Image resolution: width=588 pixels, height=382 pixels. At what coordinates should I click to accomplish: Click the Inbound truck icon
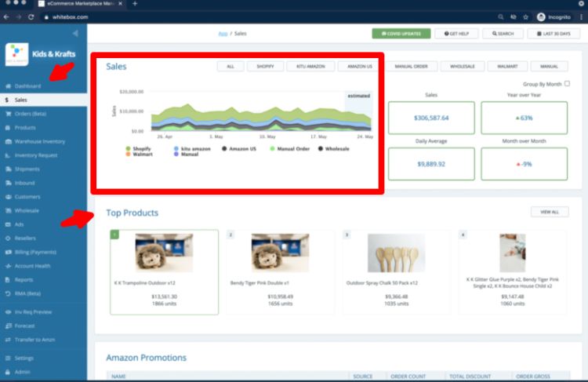pos(8,183)
